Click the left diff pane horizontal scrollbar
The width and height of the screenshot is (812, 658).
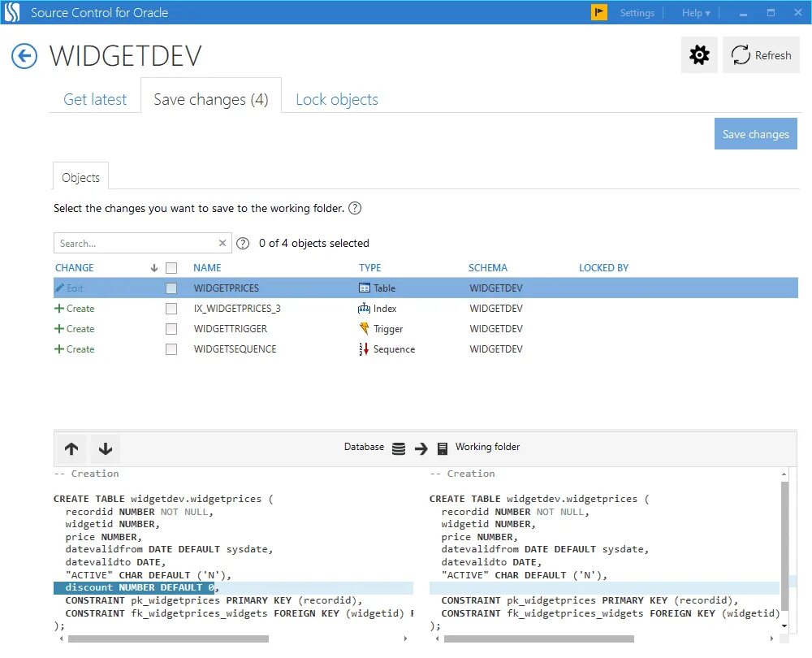(168, 639)
